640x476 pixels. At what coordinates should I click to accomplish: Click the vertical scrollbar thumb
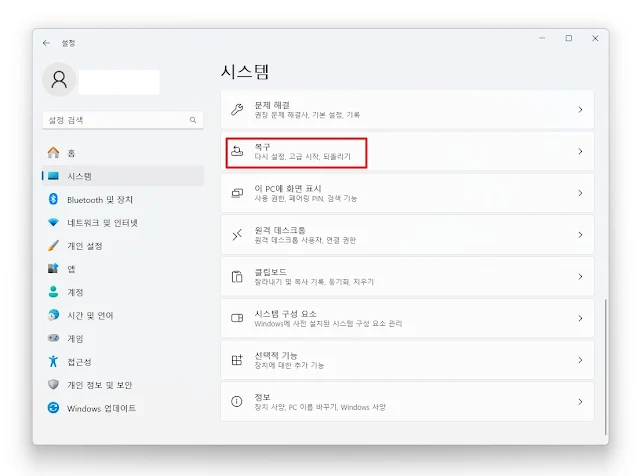point(606,367)
